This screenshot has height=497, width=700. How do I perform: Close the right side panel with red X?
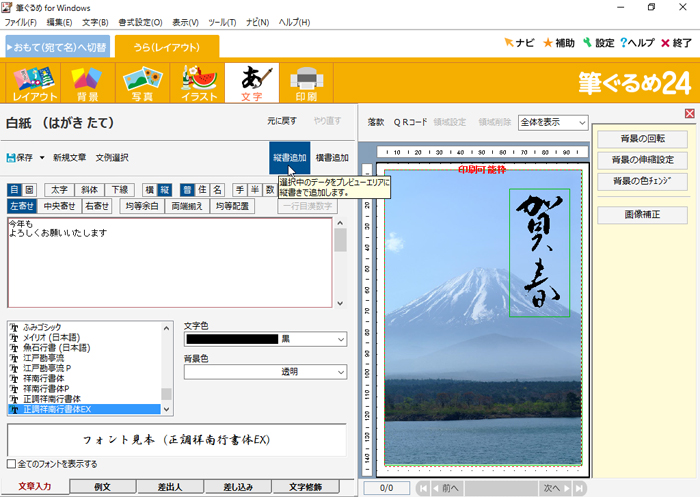pos(689,114)
